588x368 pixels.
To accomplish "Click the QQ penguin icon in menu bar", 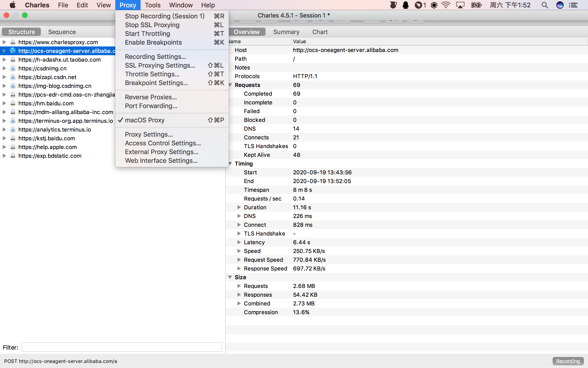I will coord(406,5).
